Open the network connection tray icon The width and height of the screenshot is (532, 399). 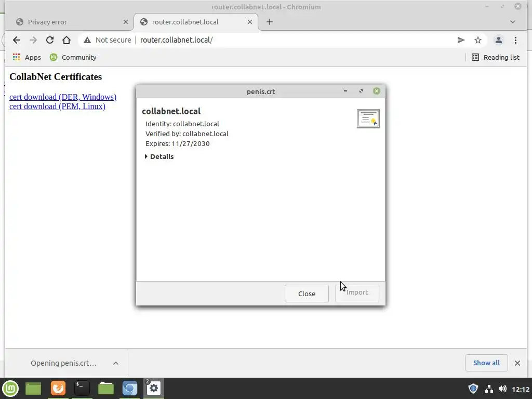[489, 389]
